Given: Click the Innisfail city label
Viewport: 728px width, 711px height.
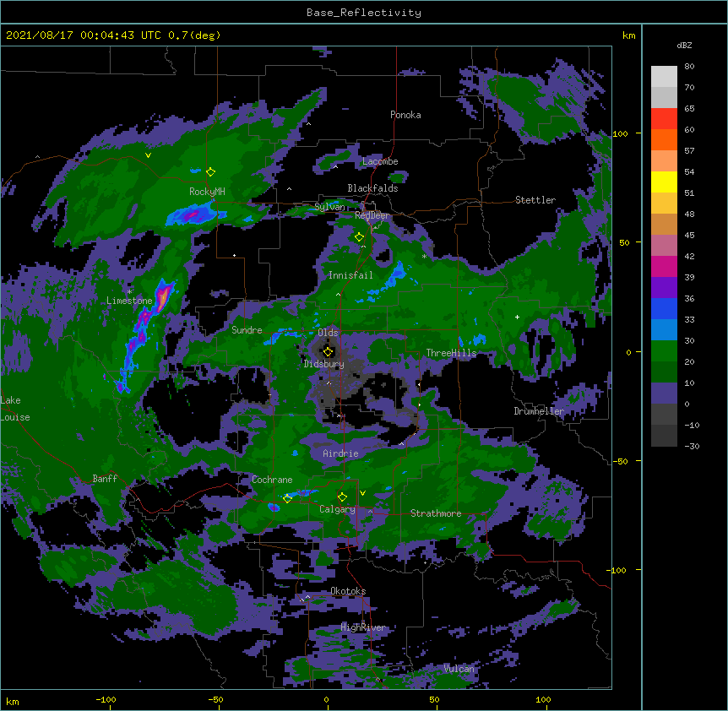Looking at the screenshot, I should (x=350, y=275).
